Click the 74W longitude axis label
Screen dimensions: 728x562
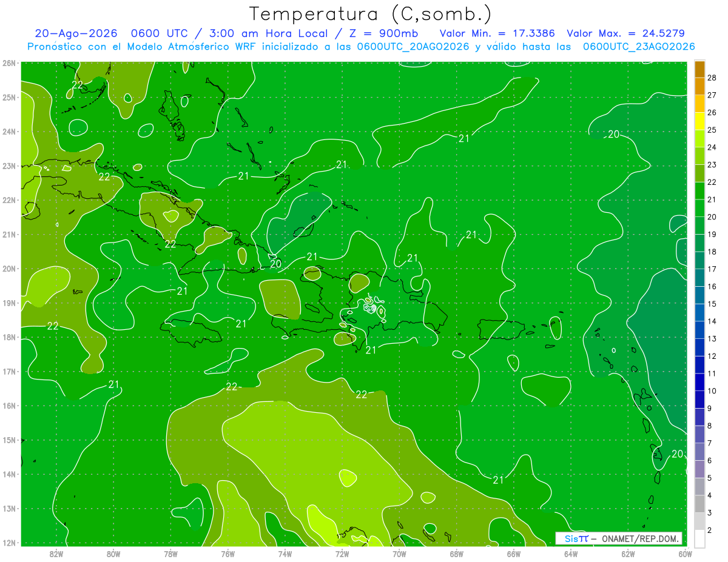(285, 554)
